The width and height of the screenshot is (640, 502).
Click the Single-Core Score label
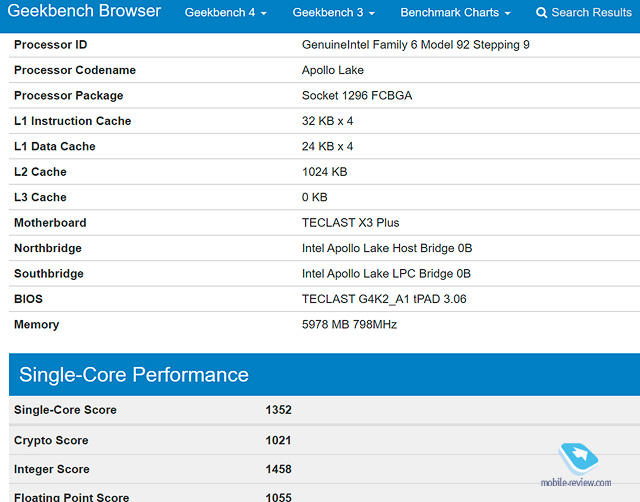(65, 410)
